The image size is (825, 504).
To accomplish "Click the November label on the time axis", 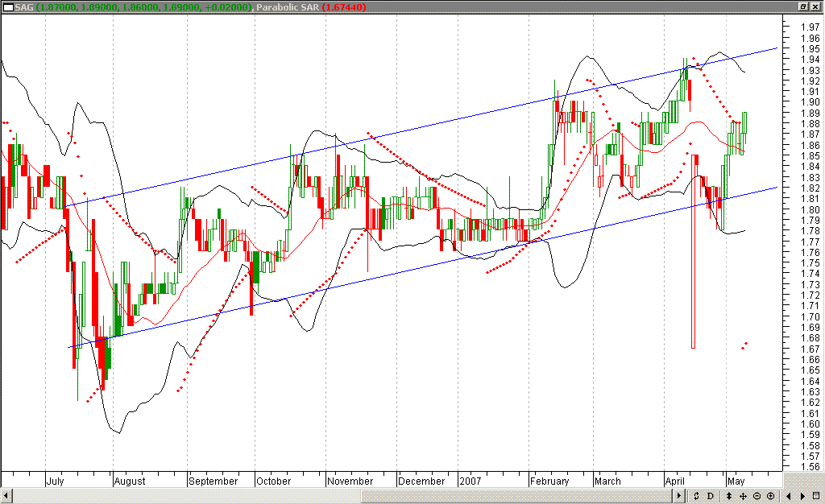I will [x=350, y=481].
